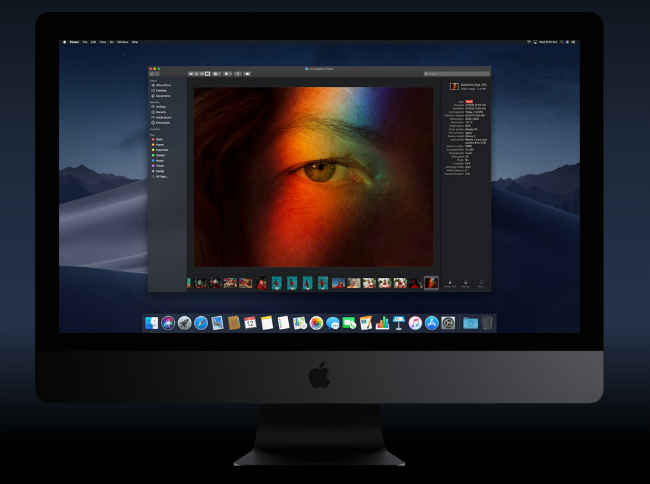Screen dimensions: 650x484
Task: Open the Apple menu
Action: 64,42
